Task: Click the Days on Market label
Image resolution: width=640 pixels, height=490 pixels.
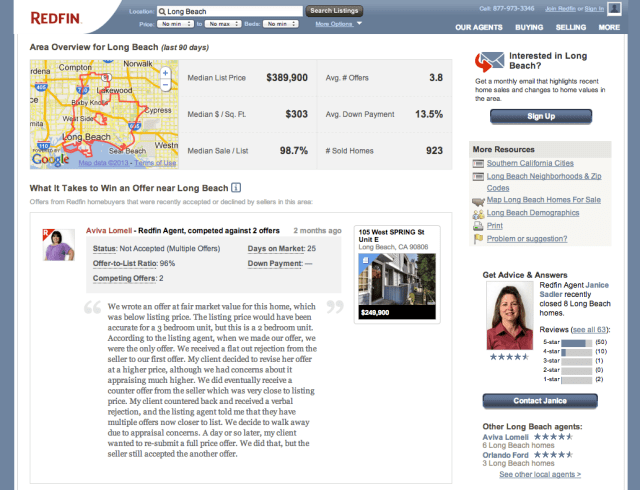Action: point(276,249)
